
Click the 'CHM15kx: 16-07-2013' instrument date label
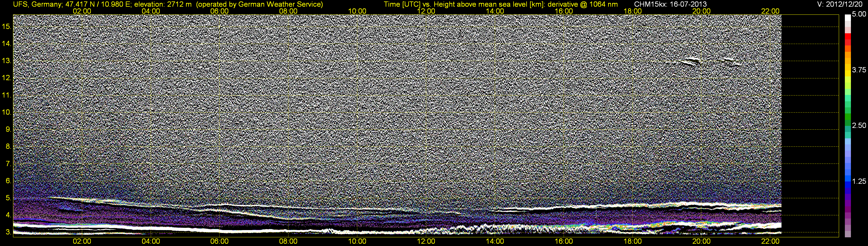point(670,4)
